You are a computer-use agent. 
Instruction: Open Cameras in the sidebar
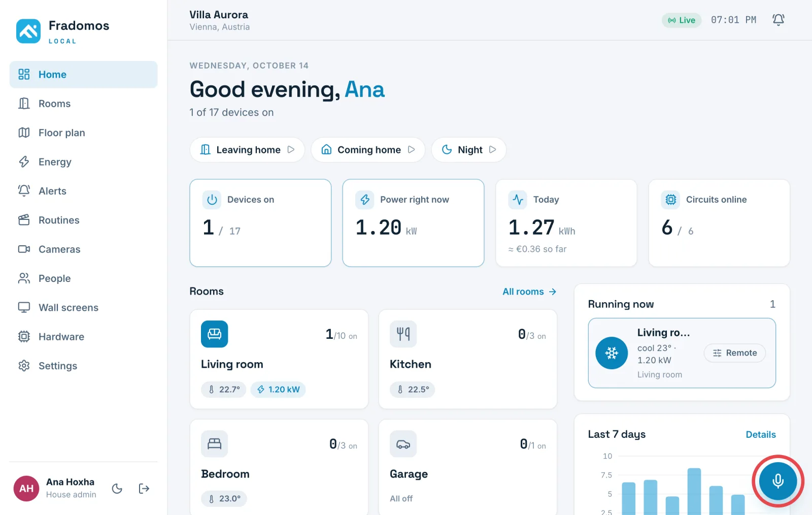[x=84, y=249]
